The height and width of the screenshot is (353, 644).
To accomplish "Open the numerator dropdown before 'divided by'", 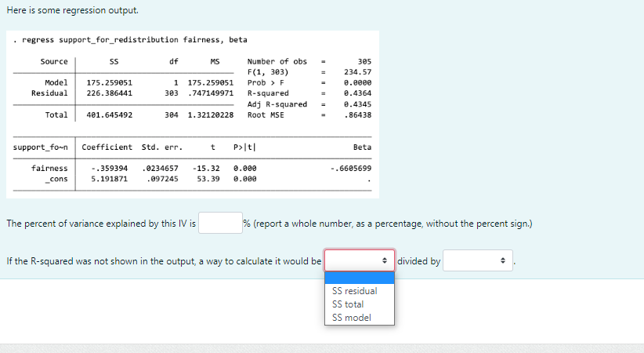I will point(360,260).
